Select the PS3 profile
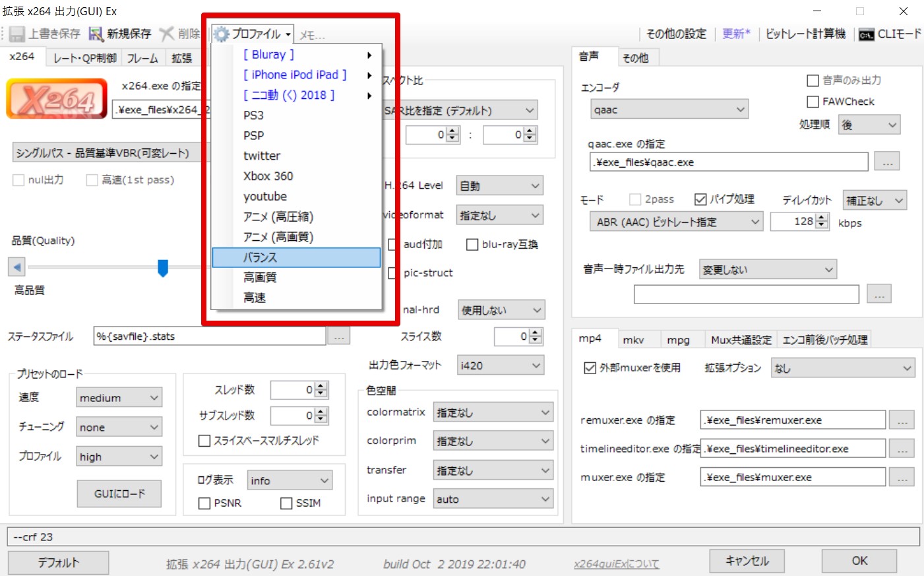The image size is (924, 576). click(297, 115)
